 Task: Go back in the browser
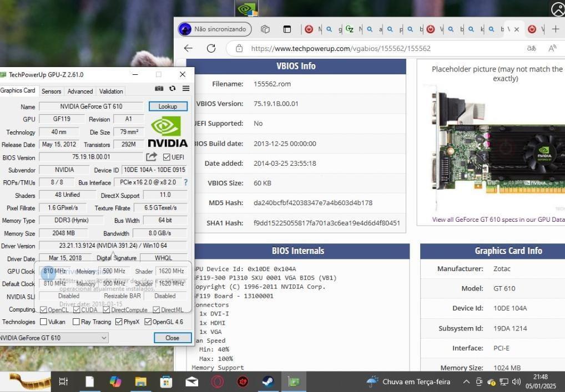tap(188, 48)
